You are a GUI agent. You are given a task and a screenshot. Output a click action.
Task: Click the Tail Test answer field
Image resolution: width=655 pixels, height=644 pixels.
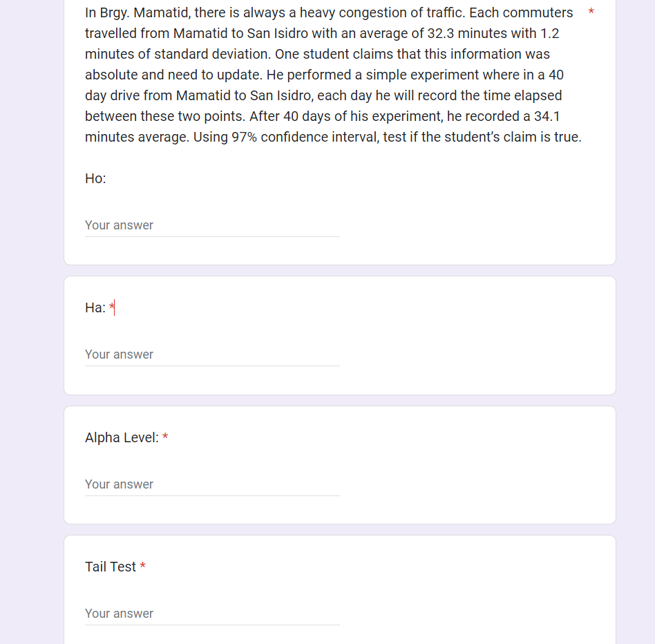click(x=207, y=613)
